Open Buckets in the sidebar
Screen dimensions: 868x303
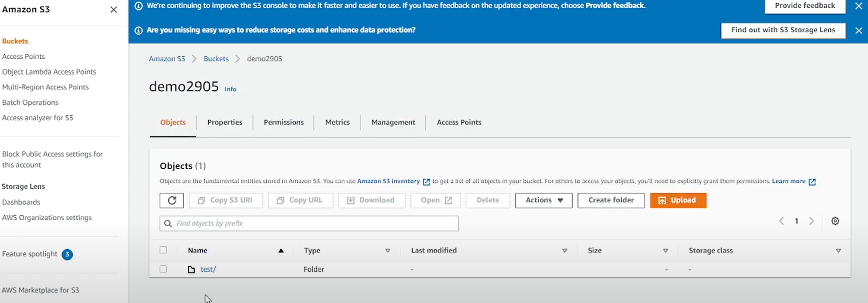[15, 42]
